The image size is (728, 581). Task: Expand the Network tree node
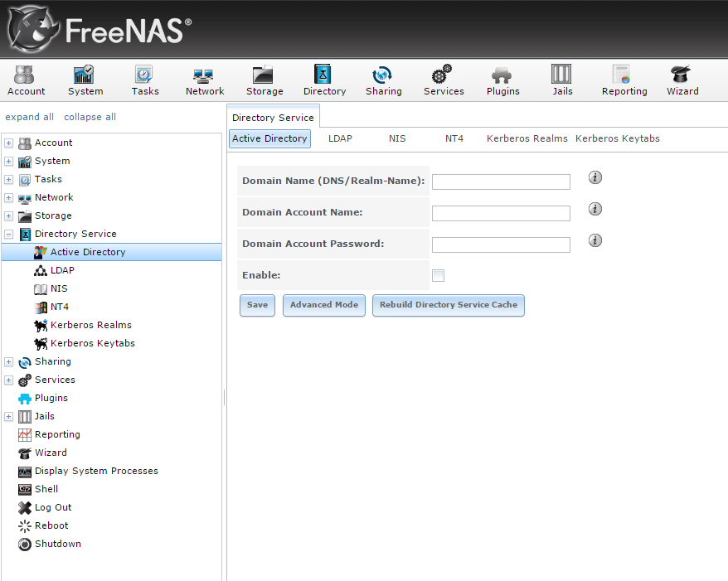coord(9,198)
